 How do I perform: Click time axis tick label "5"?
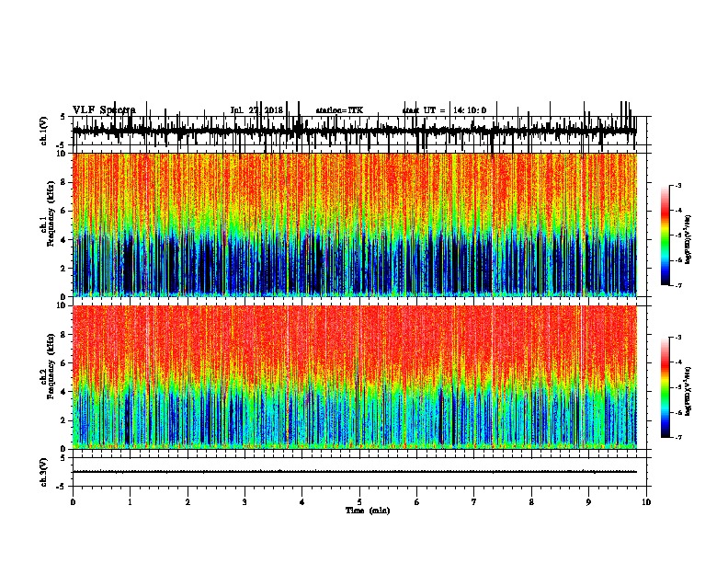(x=359, y=502)
